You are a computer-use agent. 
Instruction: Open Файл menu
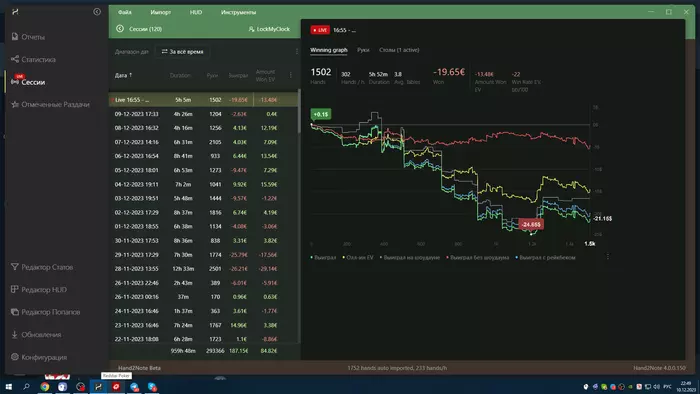click(125, 12)
